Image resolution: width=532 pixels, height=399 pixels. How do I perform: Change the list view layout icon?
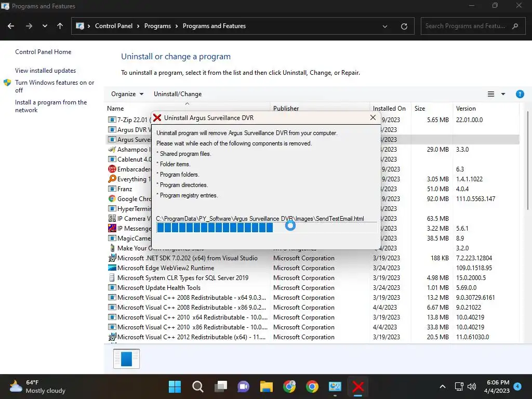[490, 94]
